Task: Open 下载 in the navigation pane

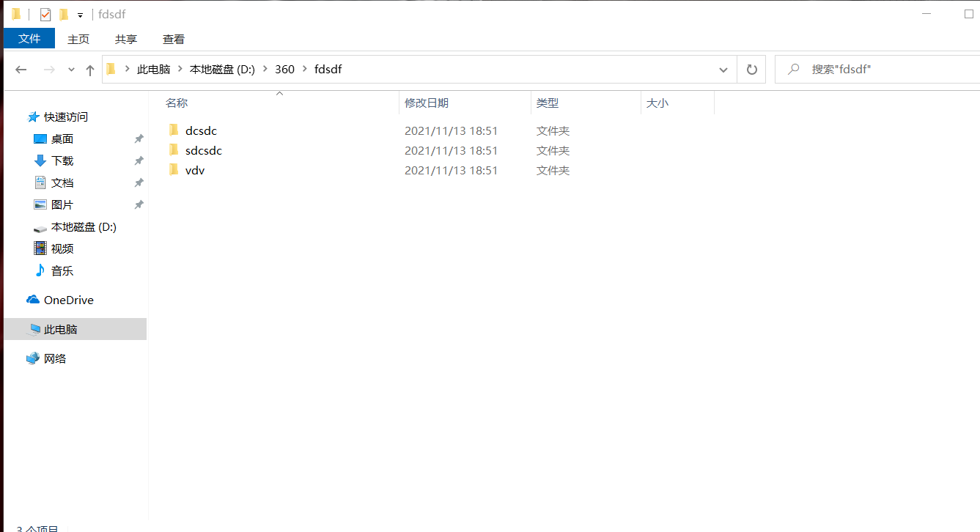Action: tap(62, 160)
